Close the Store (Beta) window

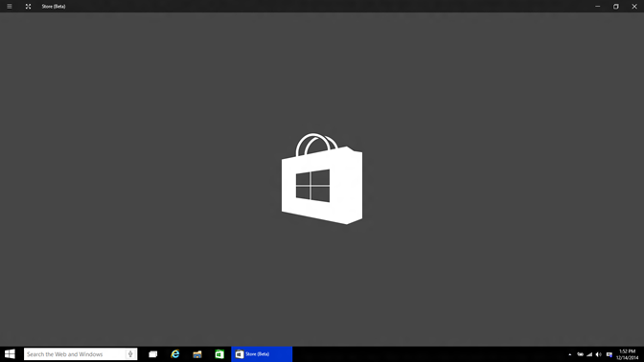(x=634, y=6)
